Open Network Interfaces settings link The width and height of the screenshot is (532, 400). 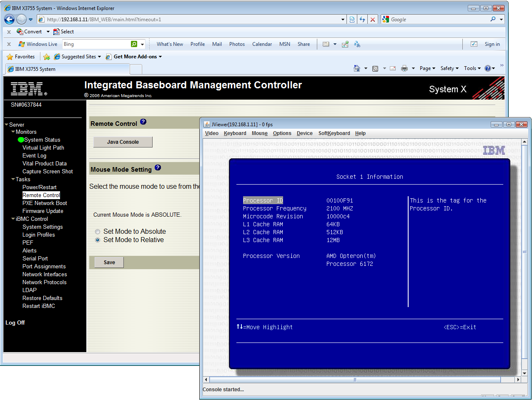(x=45, y=274)
